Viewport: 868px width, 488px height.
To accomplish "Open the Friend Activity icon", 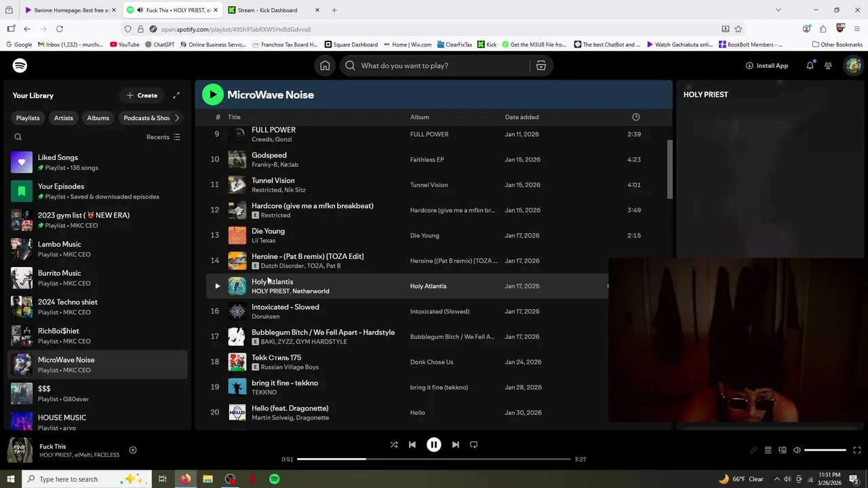I will click(x=828, y=66).
